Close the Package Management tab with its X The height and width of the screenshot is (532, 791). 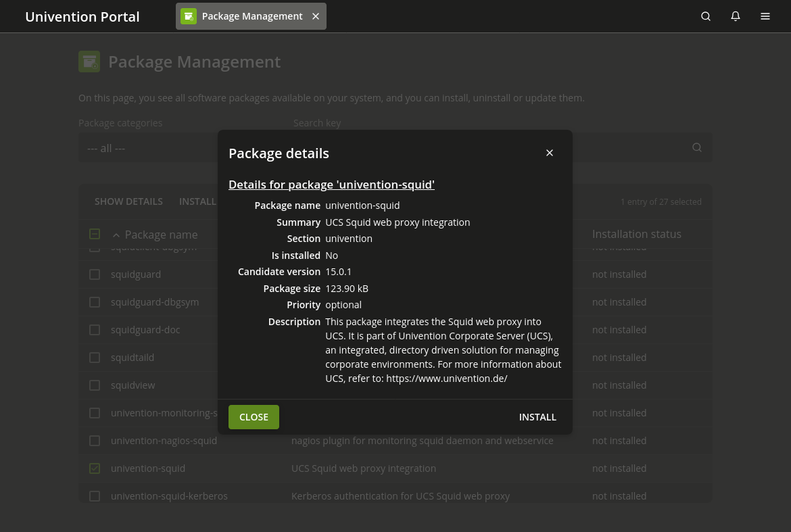[316, 16]
